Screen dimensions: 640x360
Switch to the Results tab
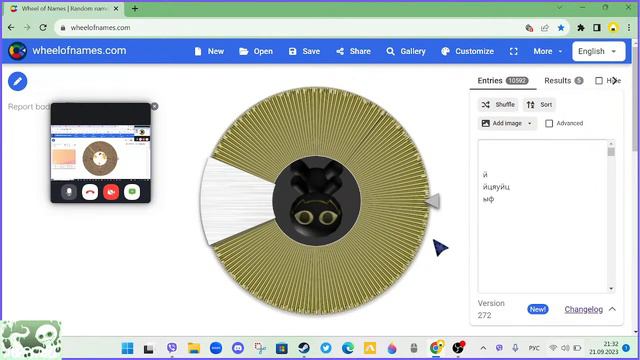(x=564, y=81)
